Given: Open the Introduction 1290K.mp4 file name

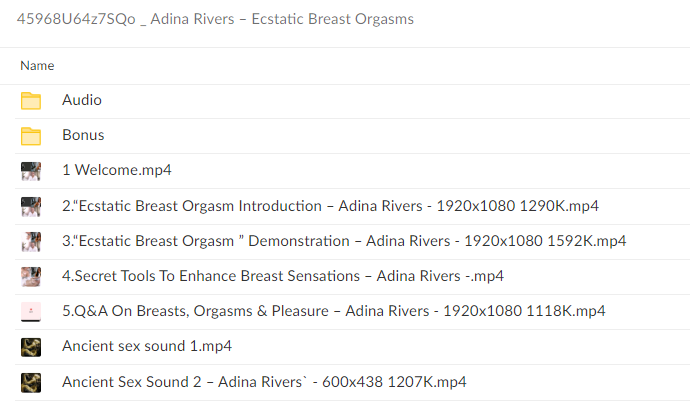Looking at the screenshot, I should pyautogui.click(x=330, y=206).
